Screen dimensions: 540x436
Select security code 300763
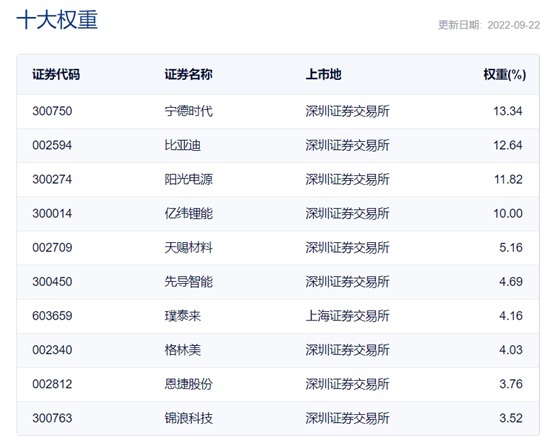52,418
